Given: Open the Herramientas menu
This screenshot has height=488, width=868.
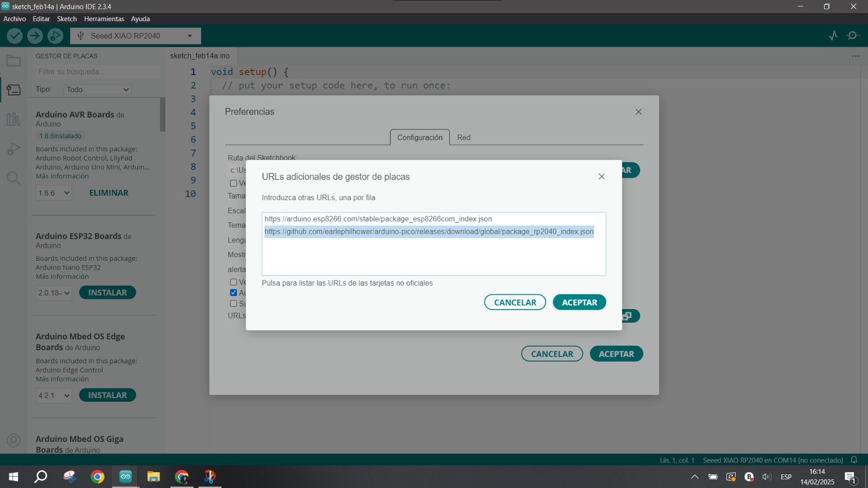Looking at the screenshot, I should tap(104, 19).
